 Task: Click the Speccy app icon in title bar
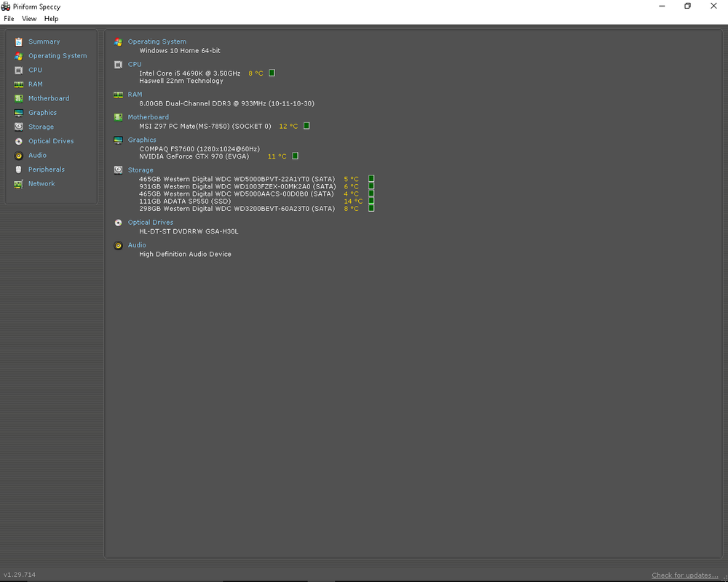(x=6, y=7)
